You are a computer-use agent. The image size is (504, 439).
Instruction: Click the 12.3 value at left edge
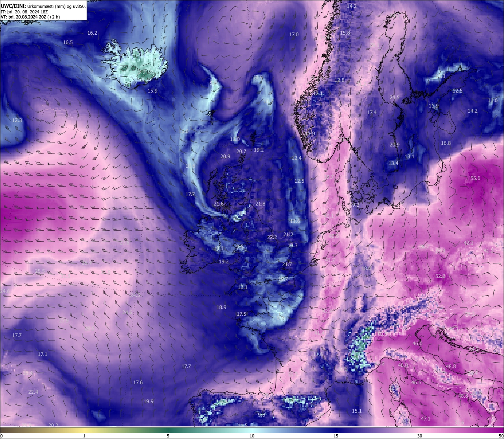point(17,120)
